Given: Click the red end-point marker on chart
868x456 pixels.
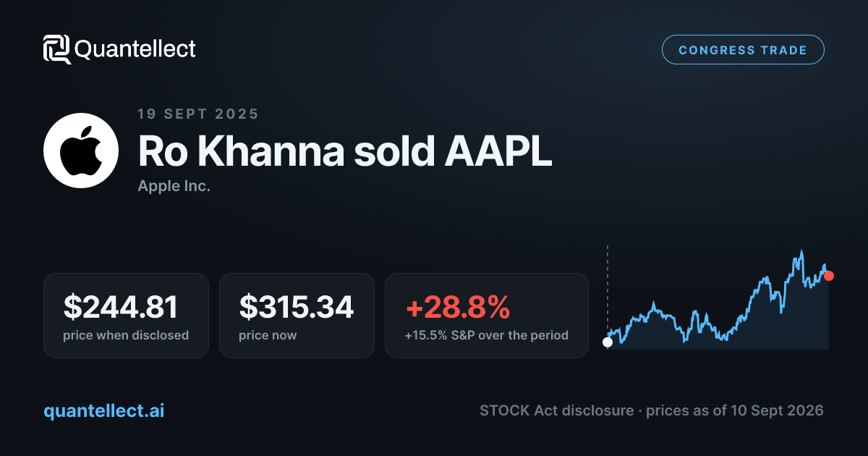Looking at the screenshot, I should point(829,276).
